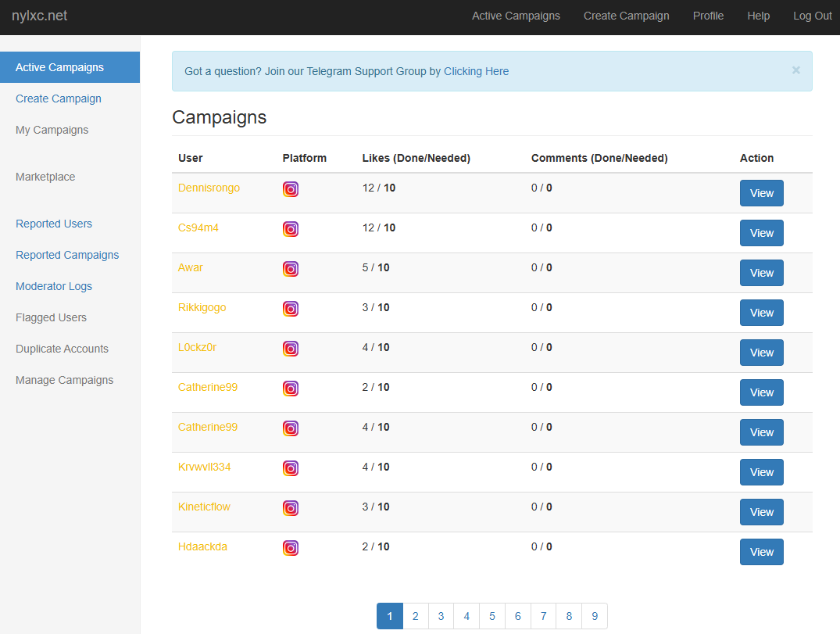The width and height of the screenshot is (840, 634).
Task: Follow the Clicking Here Telegram link
Action: click(476, 71)
